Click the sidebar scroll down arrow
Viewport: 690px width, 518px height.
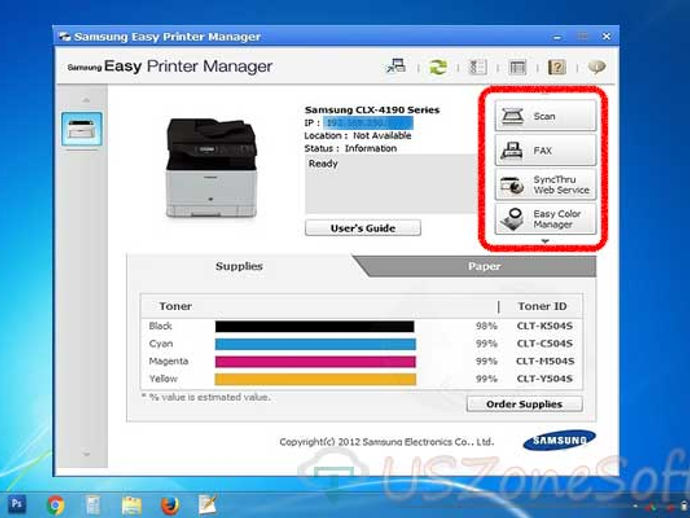coord(86,454)
